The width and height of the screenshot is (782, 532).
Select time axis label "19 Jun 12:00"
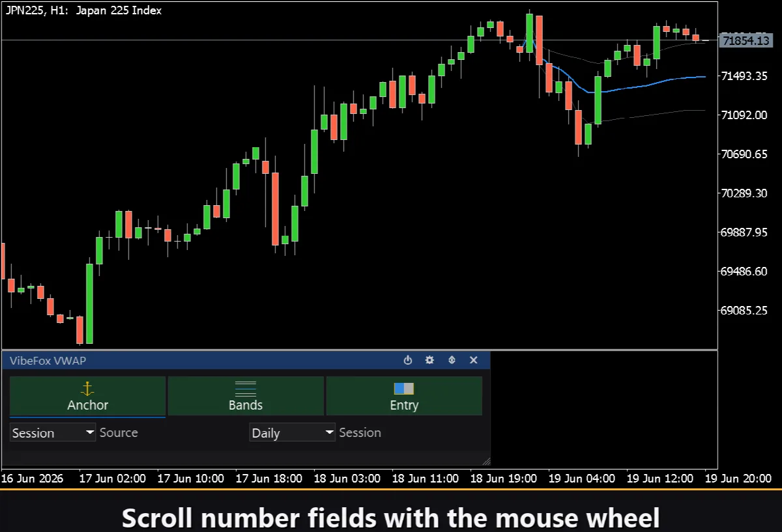660,479
